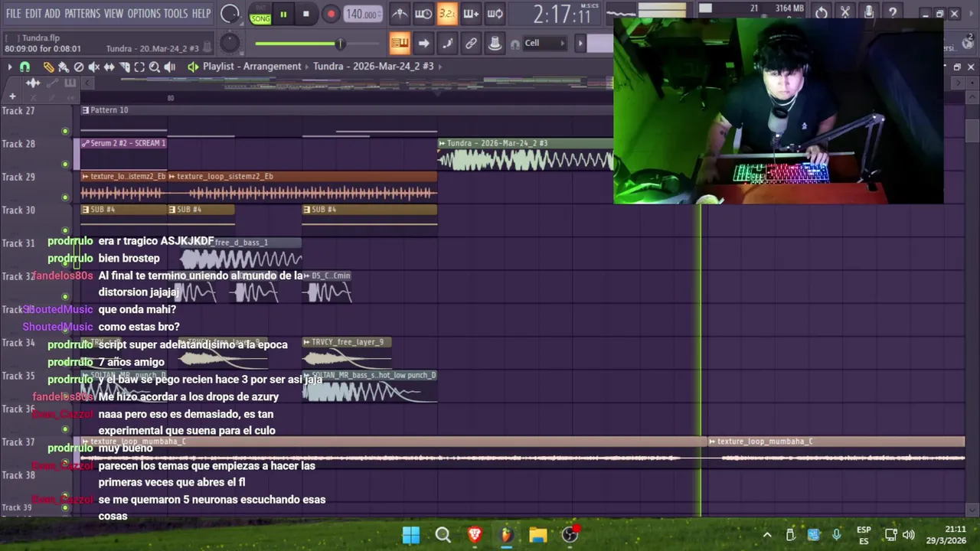
Task: Select the playlist draw pencil tool
Action: (48, 67)
